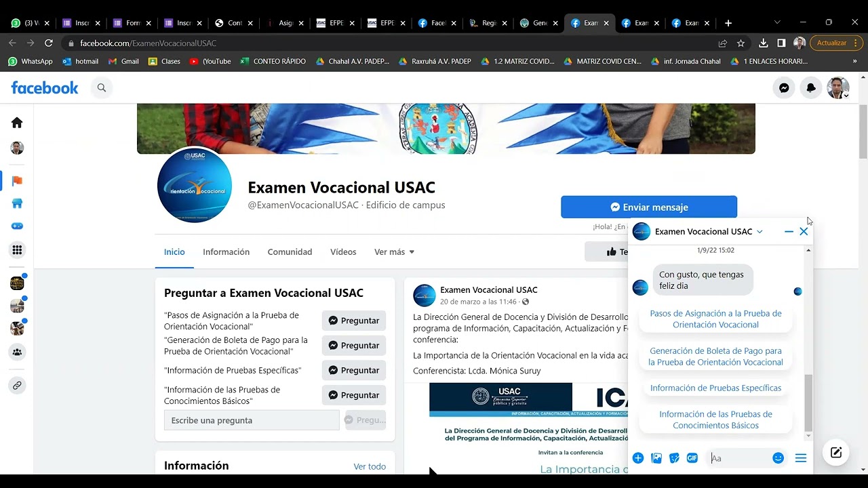
Task: Open notifications bell in top bar
Action: point(811,88)
